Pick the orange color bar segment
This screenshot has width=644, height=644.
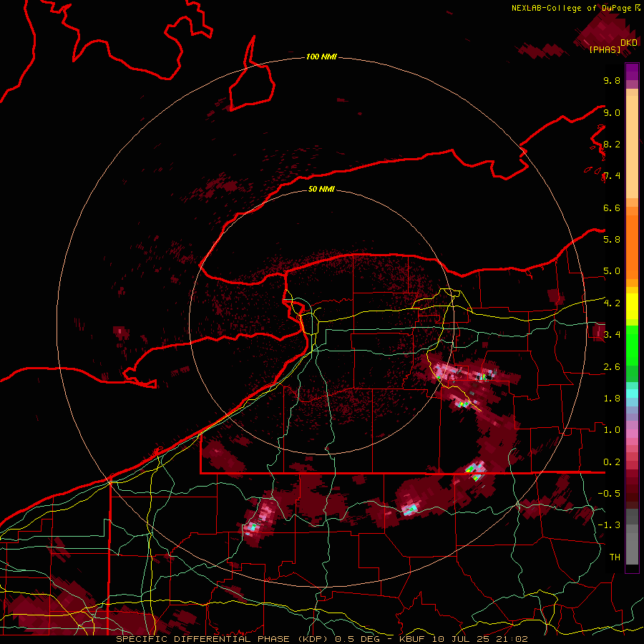[632, 246]
